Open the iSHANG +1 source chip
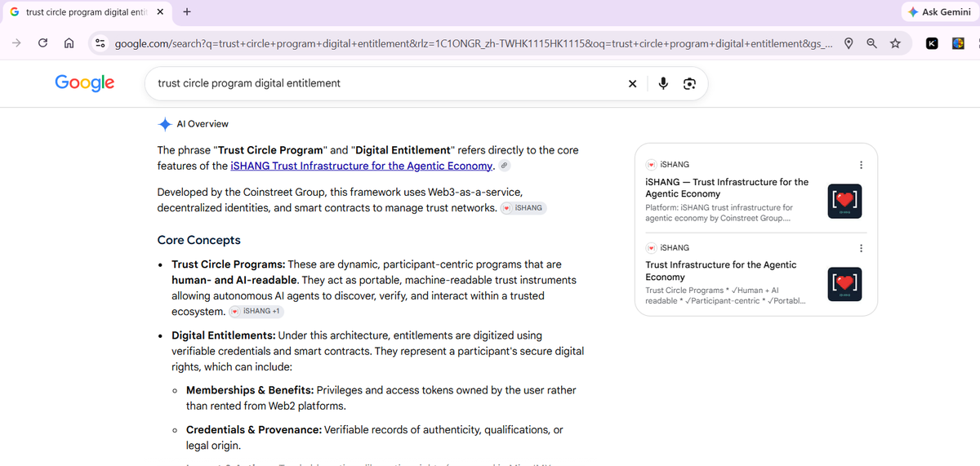Viewport: 980px width, 466px height. click(256, 311)
